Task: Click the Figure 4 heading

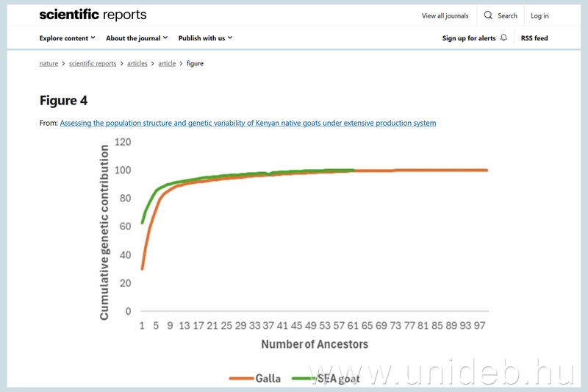Action: 63,101
